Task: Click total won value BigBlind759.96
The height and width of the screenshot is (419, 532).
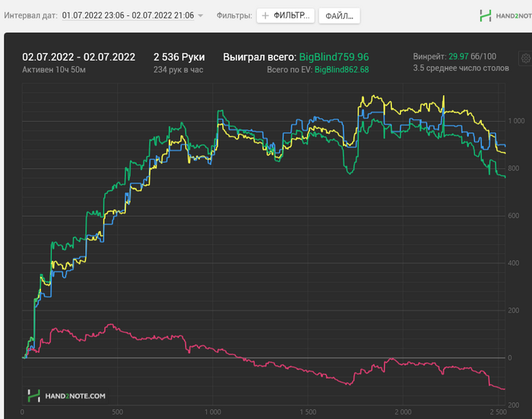Action: click(334, 57)
